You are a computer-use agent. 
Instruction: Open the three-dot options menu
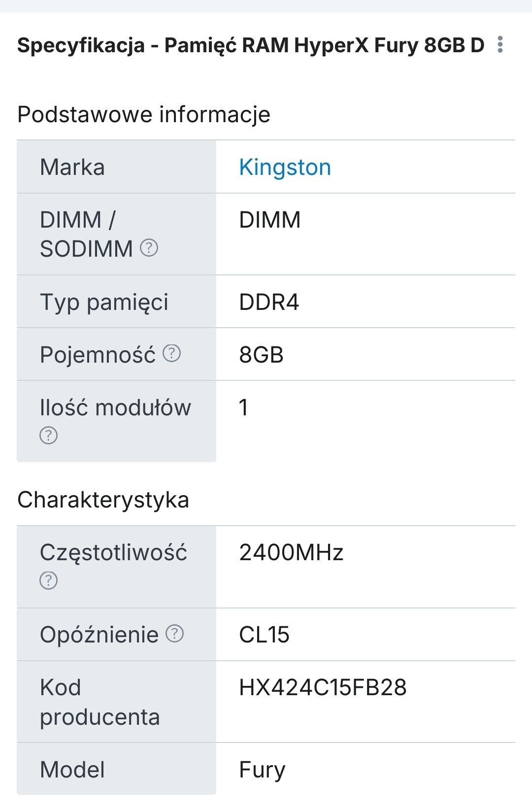click(500, 45)
